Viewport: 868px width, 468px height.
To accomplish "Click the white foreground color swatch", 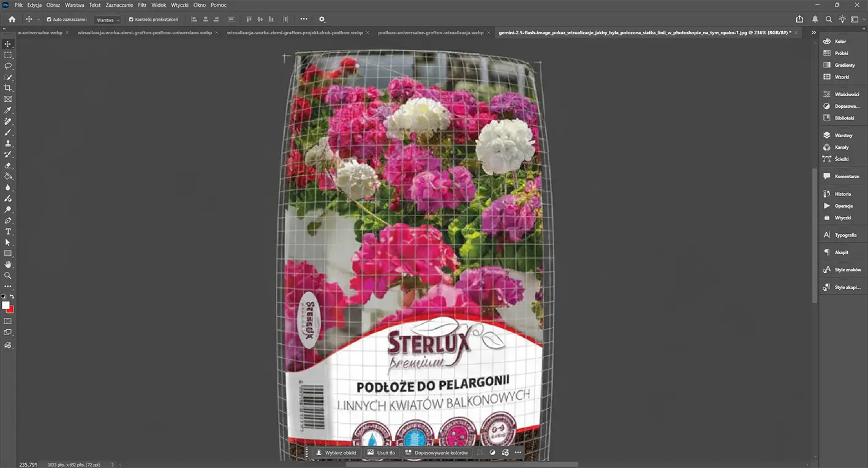I will tap(6, 305).
